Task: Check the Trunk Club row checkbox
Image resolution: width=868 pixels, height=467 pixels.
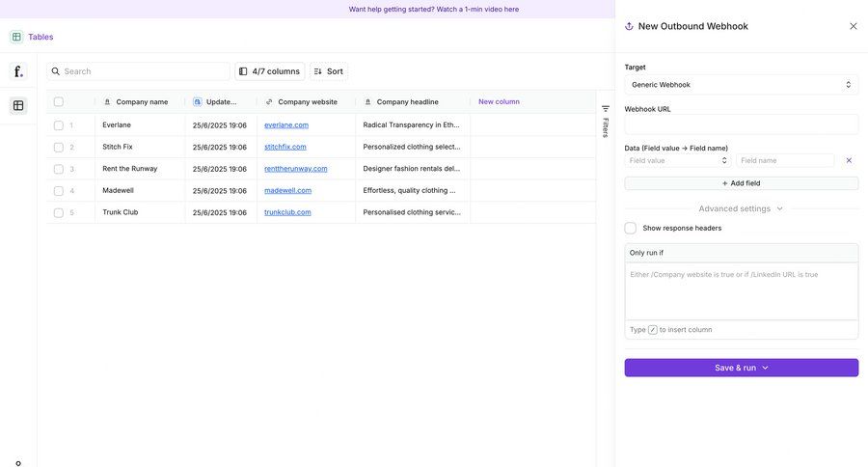Action: [x=59, y=212]
